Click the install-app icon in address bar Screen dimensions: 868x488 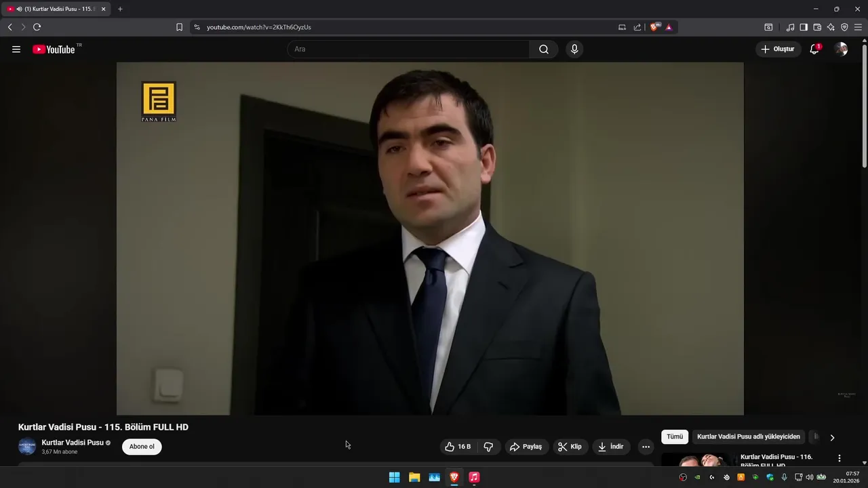[x=622, y=27]
